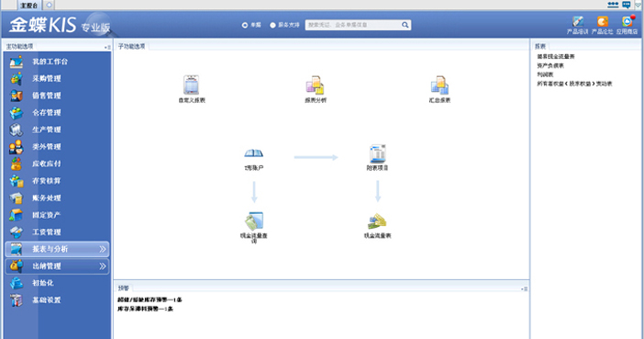Focus the voucher search input field
This screenshot has height=339, width=644.
coord(353,25)
